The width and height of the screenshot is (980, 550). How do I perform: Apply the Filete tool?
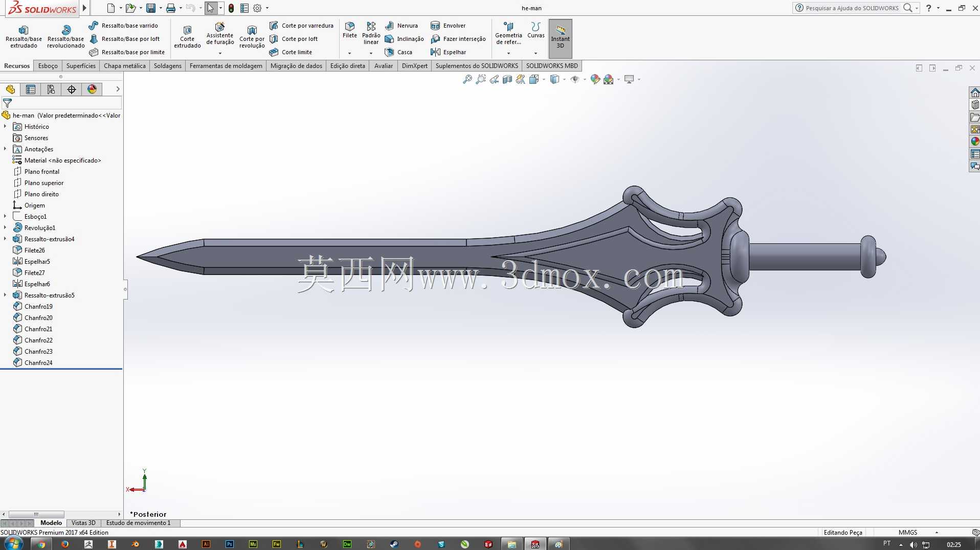point(350,30)
